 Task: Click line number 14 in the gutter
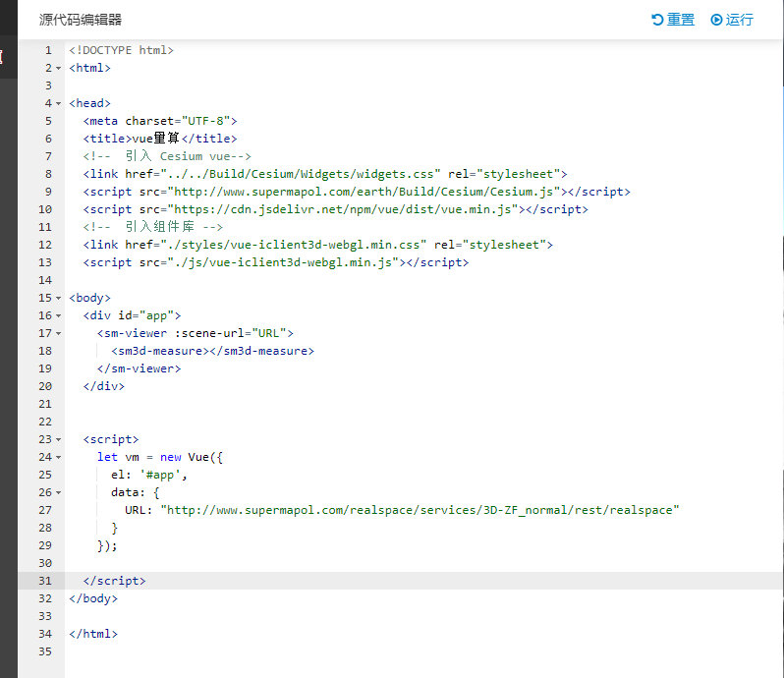pos(45,280)
